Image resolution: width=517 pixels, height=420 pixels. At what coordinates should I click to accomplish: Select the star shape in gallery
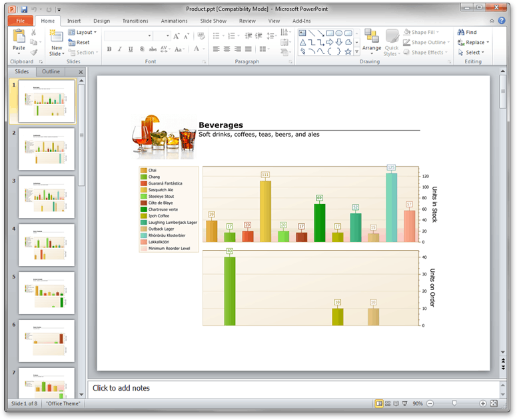coord(348,51)
